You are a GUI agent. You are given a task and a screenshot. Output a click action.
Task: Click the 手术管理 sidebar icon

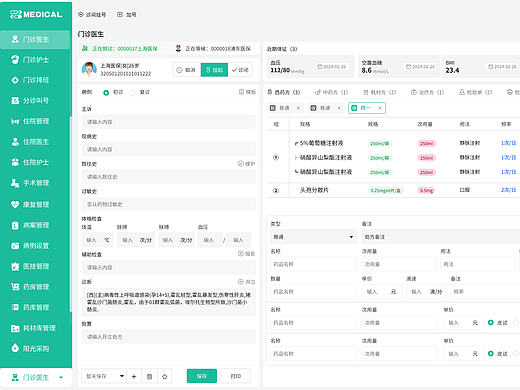tap(15, 183)
